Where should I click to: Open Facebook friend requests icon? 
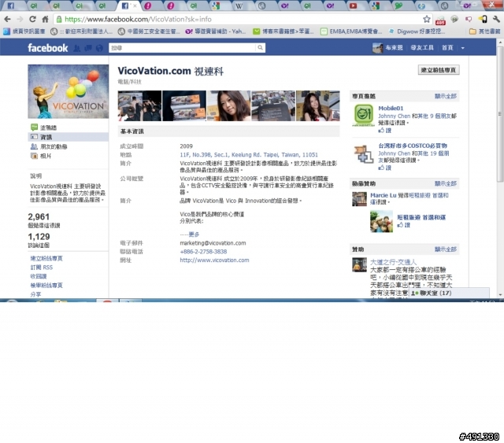[77, 48]
